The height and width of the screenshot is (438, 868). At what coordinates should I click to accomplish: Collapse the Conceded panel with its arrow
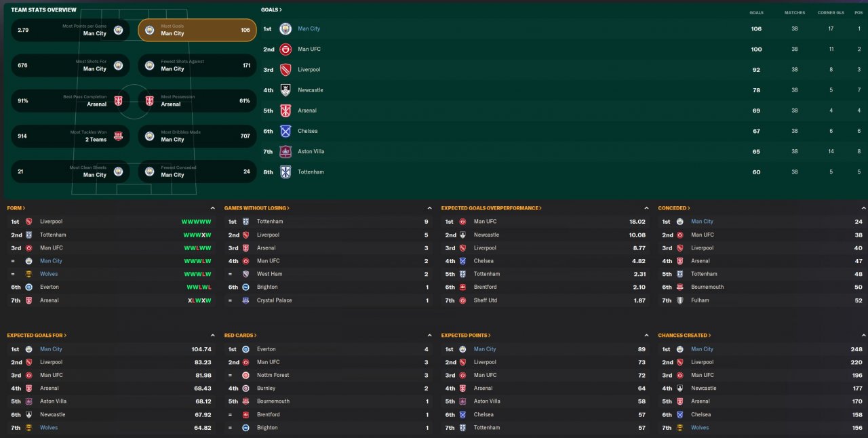tap(863, 208)
